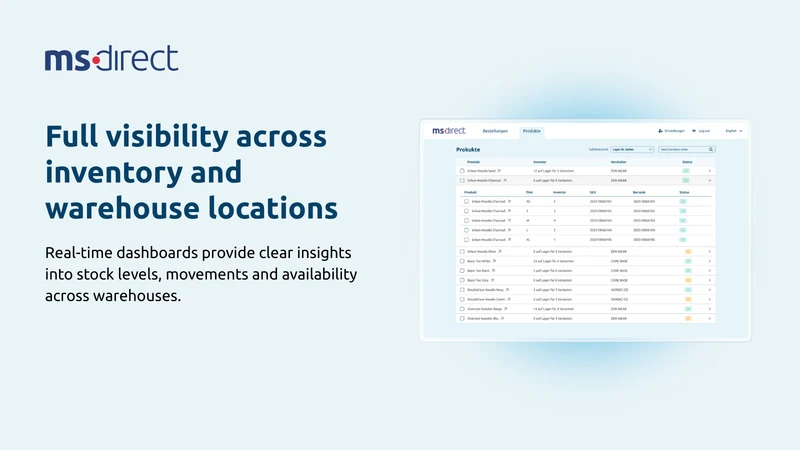Click NORDIC CO in DoubleFace Hoodie Navy row
Viewport: 800px width, 450px height.
(619, 290)
